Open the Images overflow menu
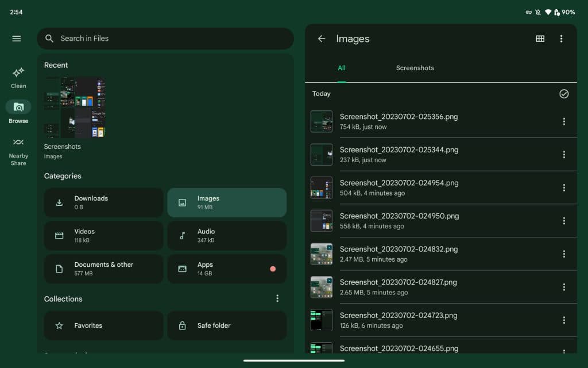 [562, 39]
